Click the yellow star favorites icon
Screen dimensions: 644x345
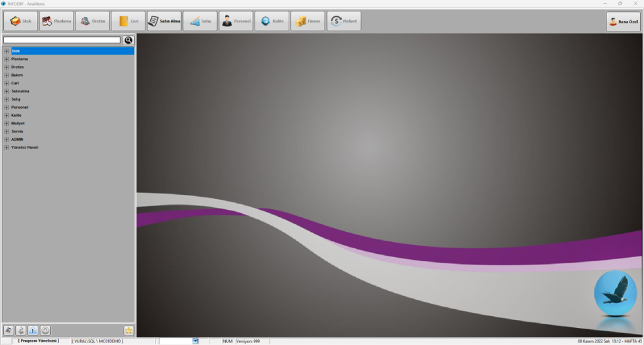(128, 331)
